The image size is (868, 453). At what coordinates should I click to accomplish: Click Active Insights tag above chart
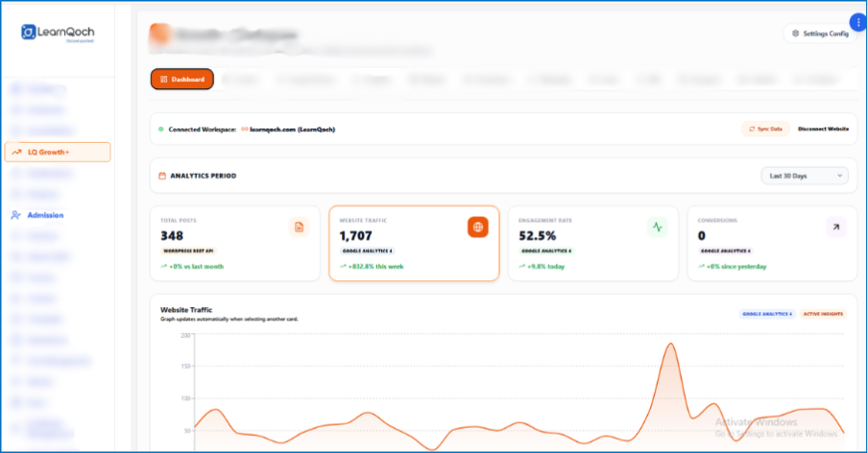(x=823, y=314)
